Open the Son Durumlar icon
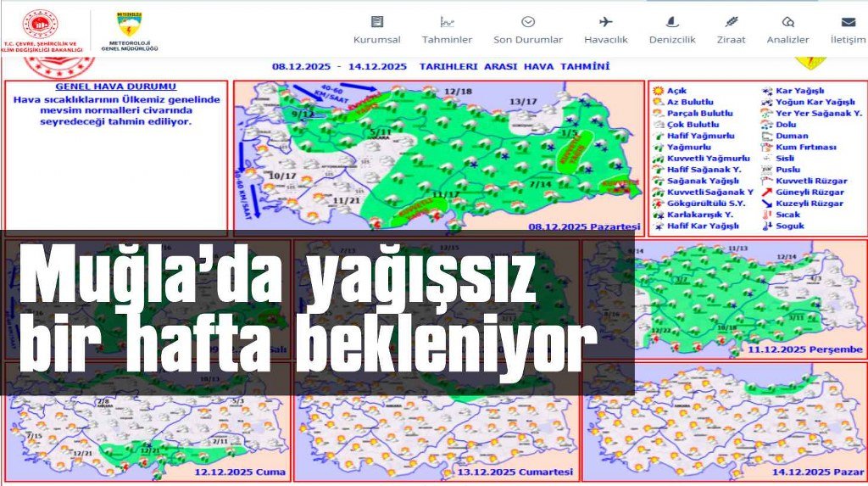Viewport: 868px width, 486px height. point(528,22)
